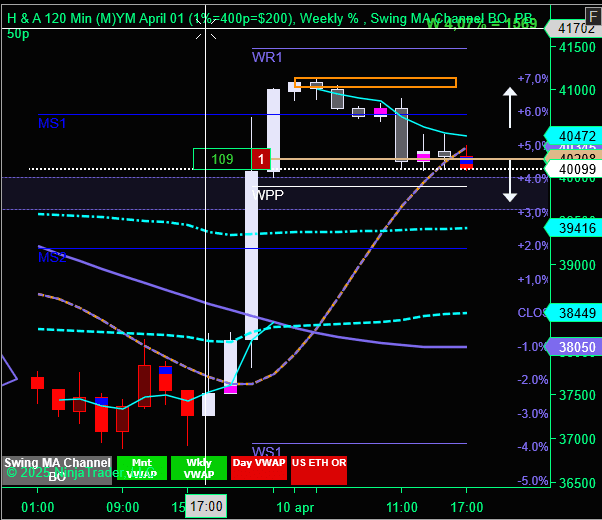Click the 50p label below the title

tap(18, 34)
